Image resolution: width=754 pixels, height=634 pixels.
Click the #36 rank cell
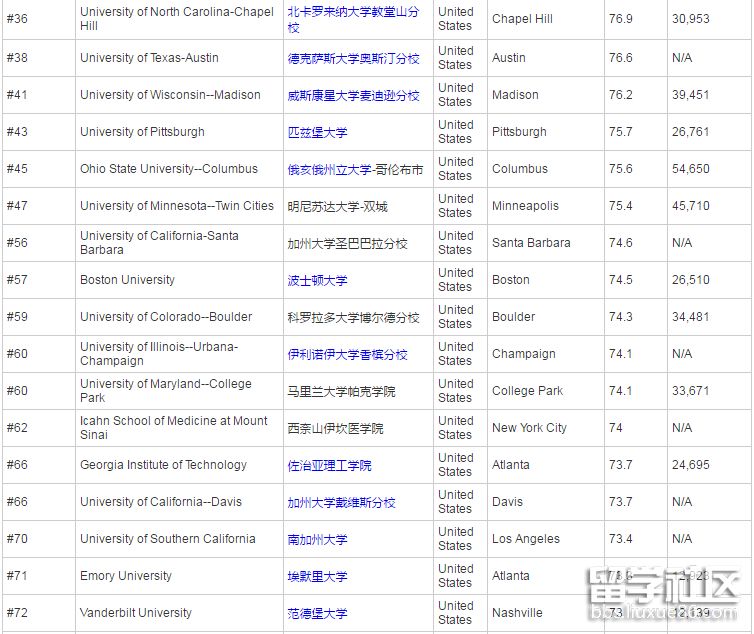tap(17, 19)
